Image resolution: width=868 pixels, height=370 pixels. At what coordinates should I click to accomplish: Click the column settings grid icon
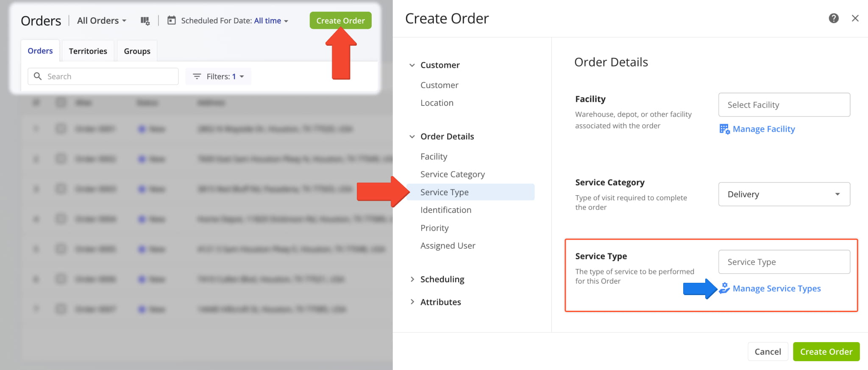[x=145, y=21]
